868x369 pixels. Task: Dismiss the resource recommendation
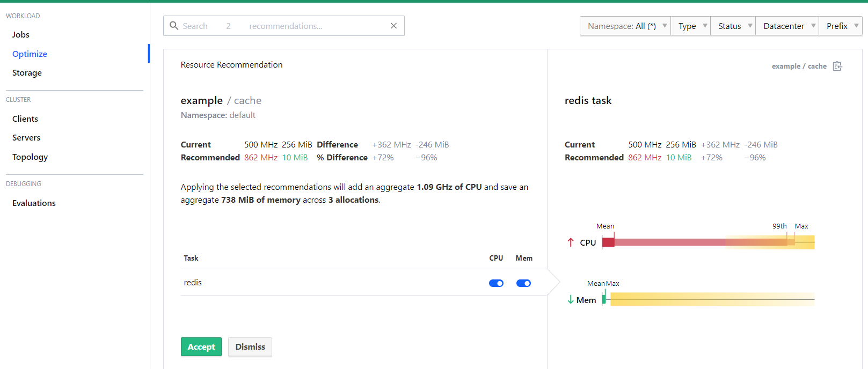[x=250, y=347]
